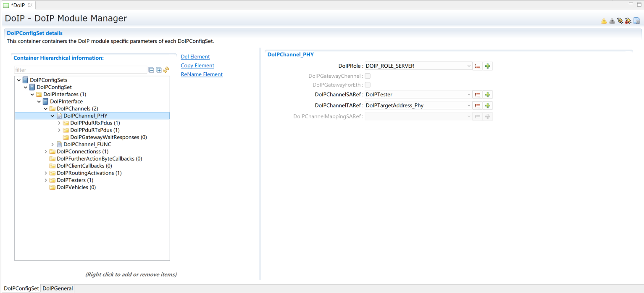Collapse all tree nodes with minus icon
This screenshot has height=293, width=644.
pos(151,70)
